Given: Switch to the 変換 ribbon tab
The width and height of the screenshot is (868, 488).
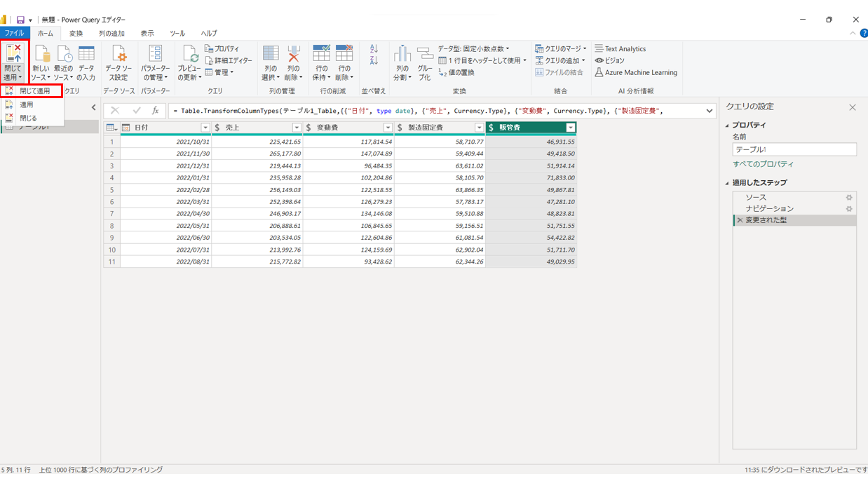Looking at the screenshot, I should coord(76,33).
